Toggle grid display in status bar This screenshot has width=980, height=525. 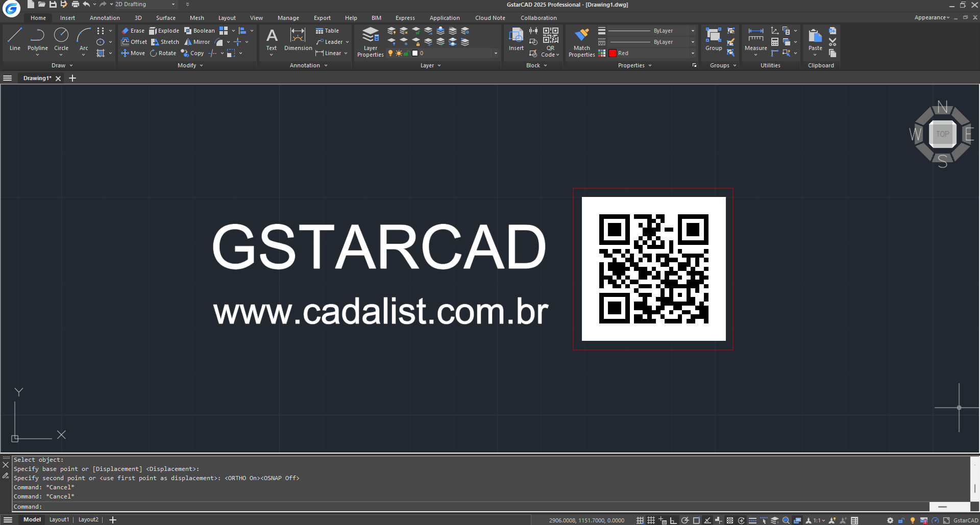click(651, 520)
